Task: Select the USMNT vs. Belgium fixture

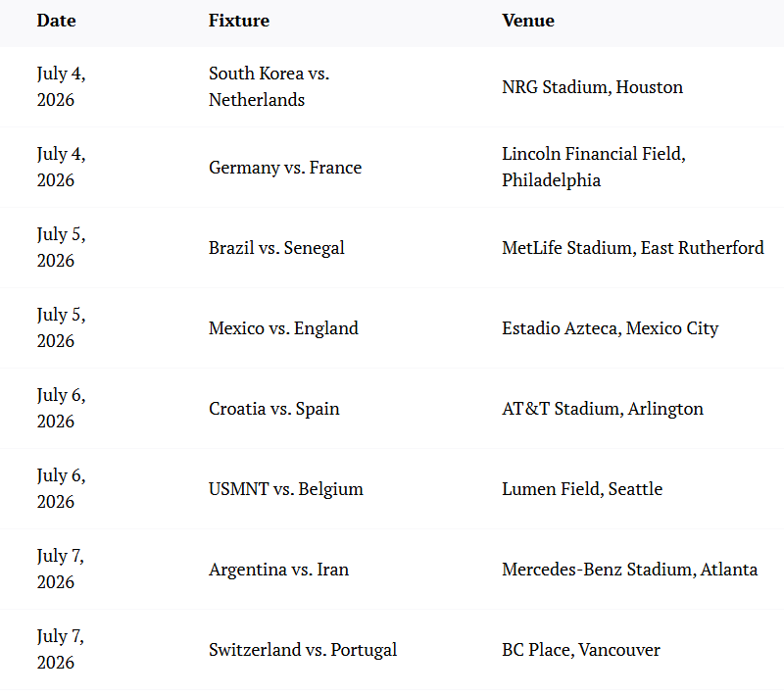Action: tap(286, 489)
